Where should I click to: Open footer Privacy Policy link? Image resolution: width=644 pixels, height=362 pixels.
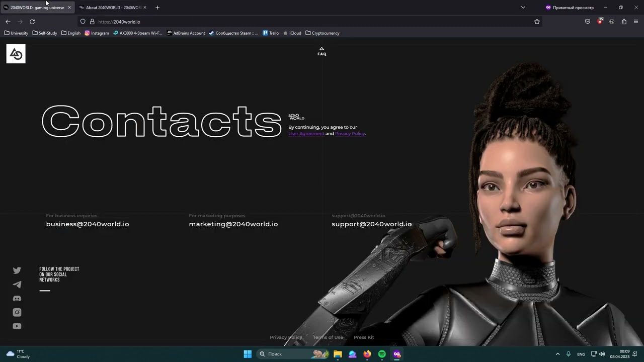(x=286, y=337)
